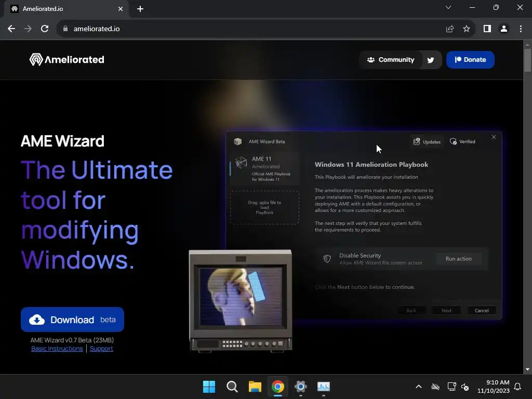The image size is (532, 399).
Task: Open the Windows Start menu
Action: [209, 387]
